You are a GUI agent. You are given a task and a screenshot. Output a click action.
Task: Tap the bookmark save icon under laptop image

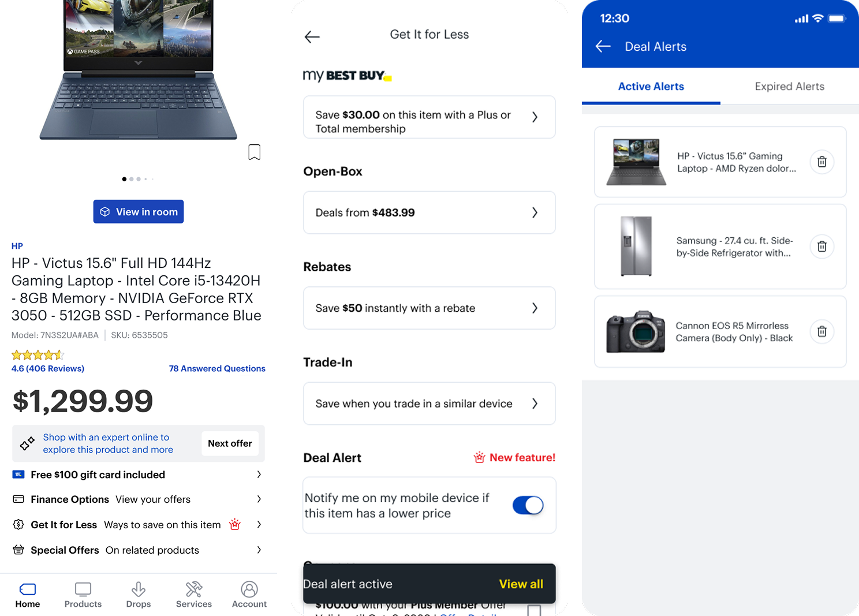[x=254, y=152]
